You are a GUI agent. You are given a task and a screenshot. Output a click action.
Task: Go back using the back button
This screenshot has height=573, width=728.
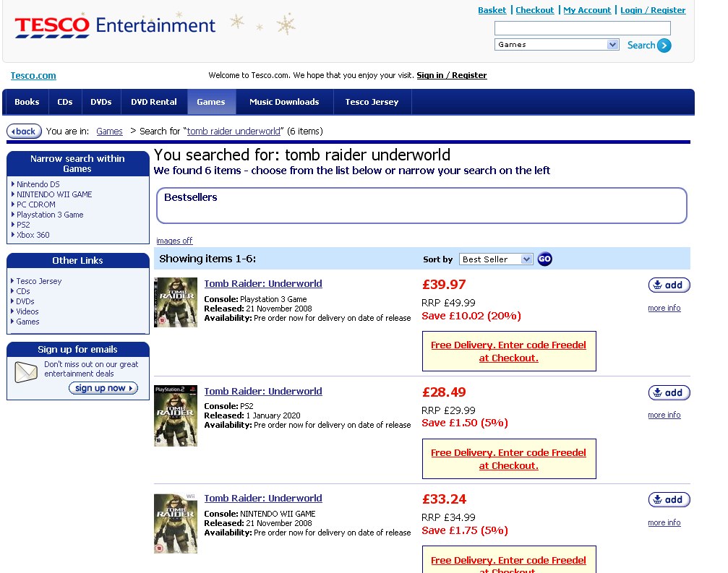(x=24, y=132)
